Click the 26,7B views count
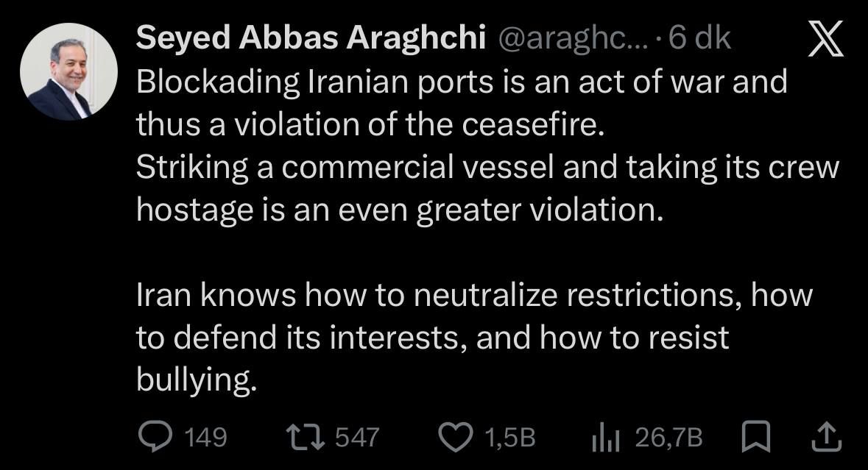This screenshot has height=470, width=868. coord(668,438)
